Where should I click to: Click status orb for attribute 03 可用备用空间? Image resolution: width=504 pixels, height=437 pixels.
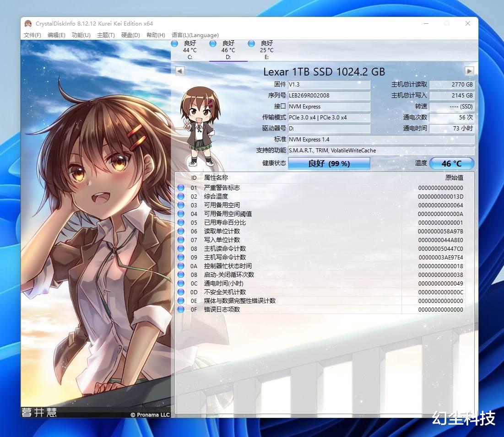click(181, 205)
